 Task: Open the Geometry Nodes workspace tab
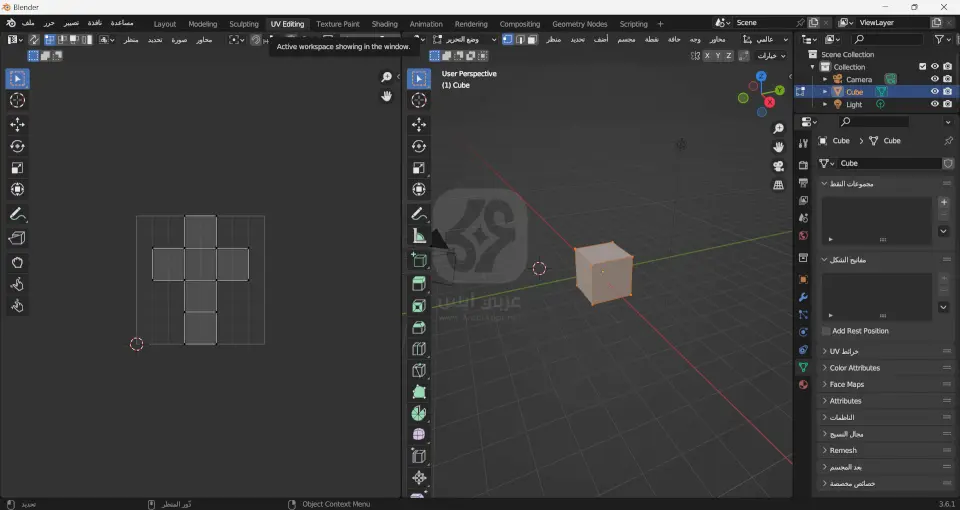(579, 24)
